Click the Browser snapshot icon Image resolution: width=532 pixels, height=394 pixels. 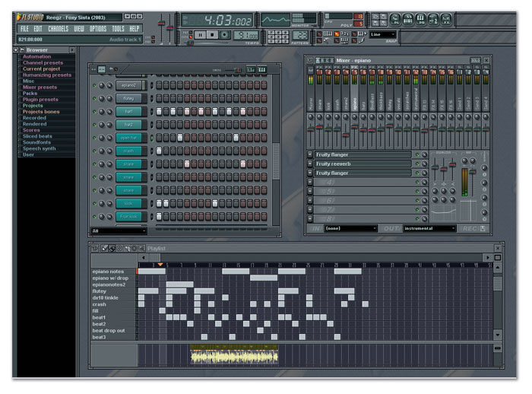pos(22,50)
